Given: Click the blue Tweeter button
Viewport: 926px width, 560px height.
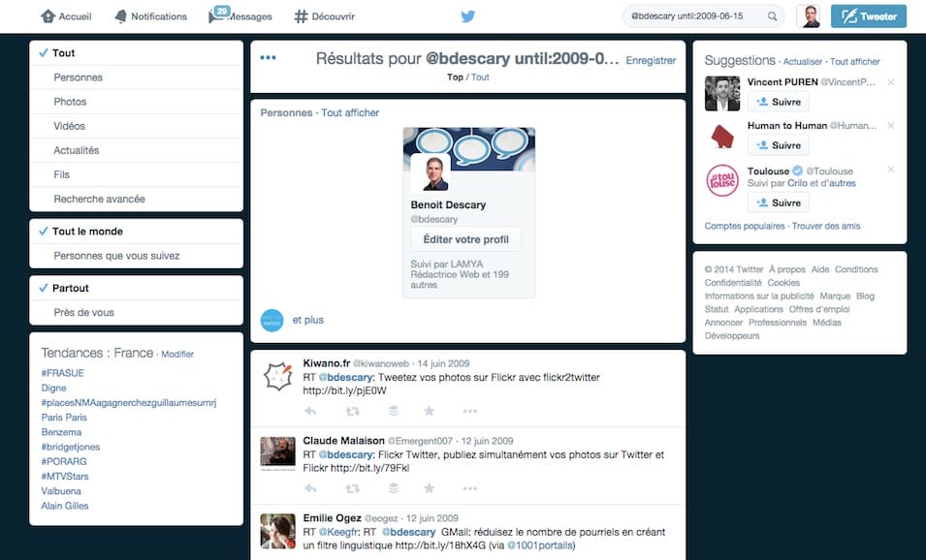Looking at the screenshot, I should 868,16.
